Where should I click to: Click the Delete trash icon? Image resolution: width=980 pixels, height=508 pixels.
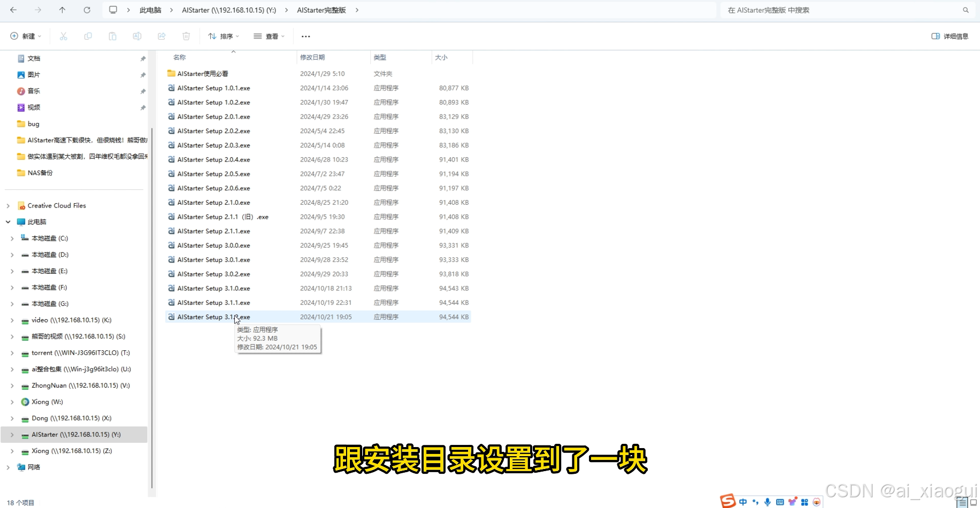(186, 36)
